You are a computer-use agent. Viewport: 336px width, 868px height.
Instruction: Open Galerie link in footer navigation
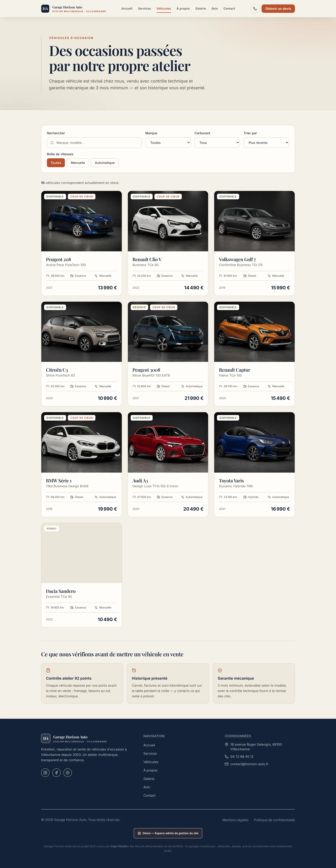pos(149,779)
